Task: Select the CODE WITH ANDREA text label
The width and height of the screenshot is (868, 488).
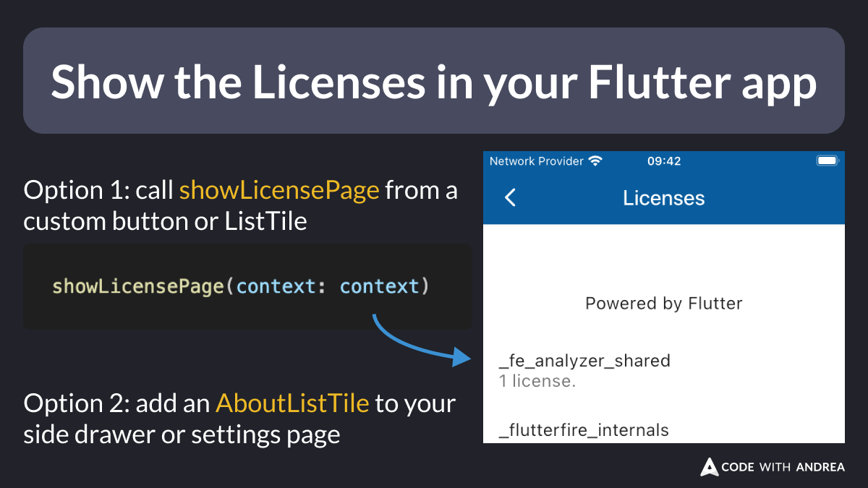Action: click(x=783, y=467)
